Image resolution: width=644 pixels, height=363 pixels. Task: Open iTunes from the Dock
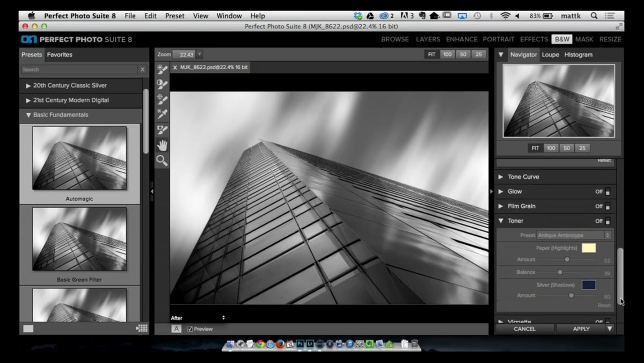coord(349,344)
